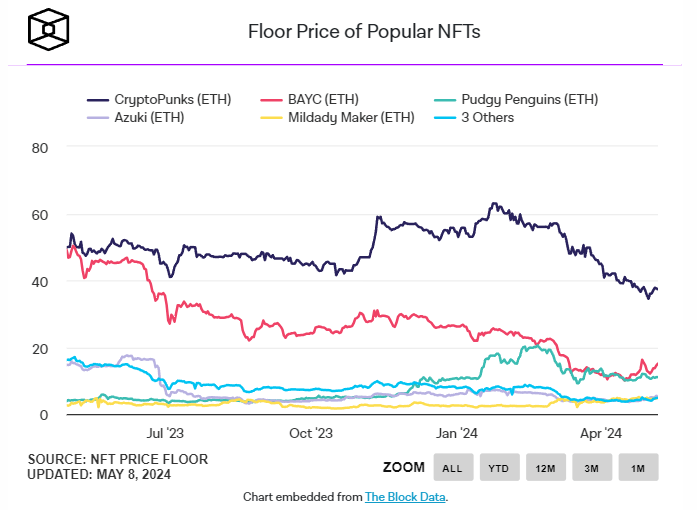Screen dimensions: 697x510
Task: Click the Oct '23 x-axis label
Action: [x=310, y=433]
